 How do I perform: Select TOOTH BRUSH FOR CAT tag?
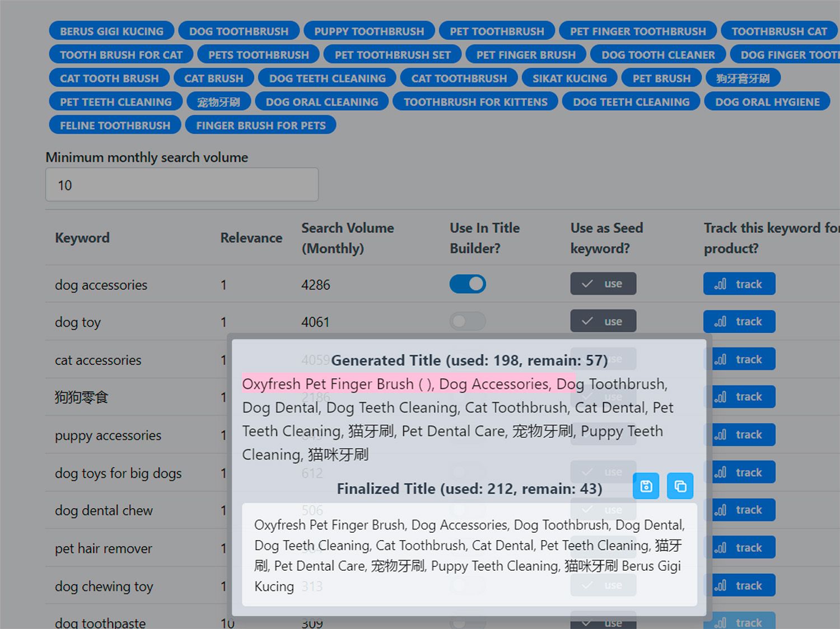[x=121, y=55]
